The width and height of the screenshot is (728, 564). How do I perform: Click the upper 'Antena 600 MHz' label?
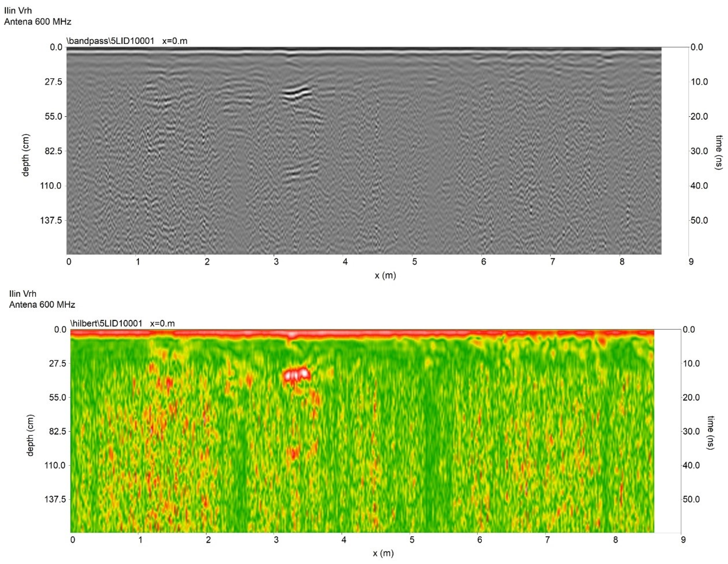pyautogui.click(x=38, y=22)
